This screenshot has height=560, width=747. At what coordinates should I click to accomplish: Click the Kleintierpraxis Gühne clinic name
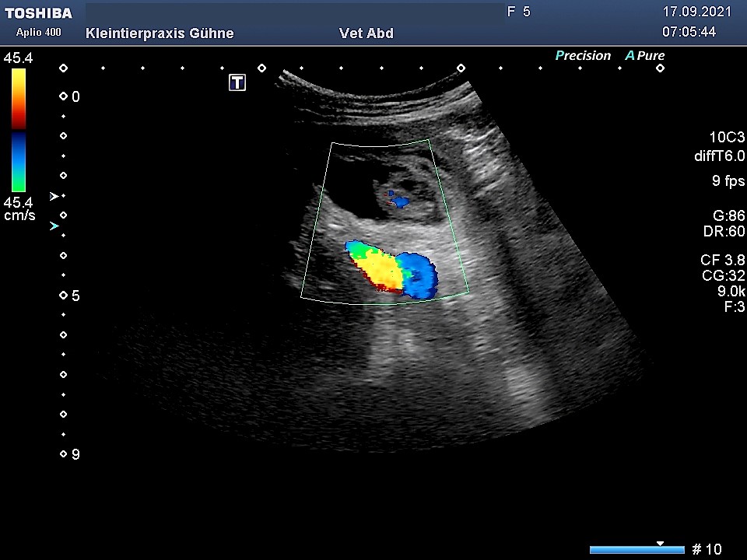pyautogui.click(x=160, y=33)
